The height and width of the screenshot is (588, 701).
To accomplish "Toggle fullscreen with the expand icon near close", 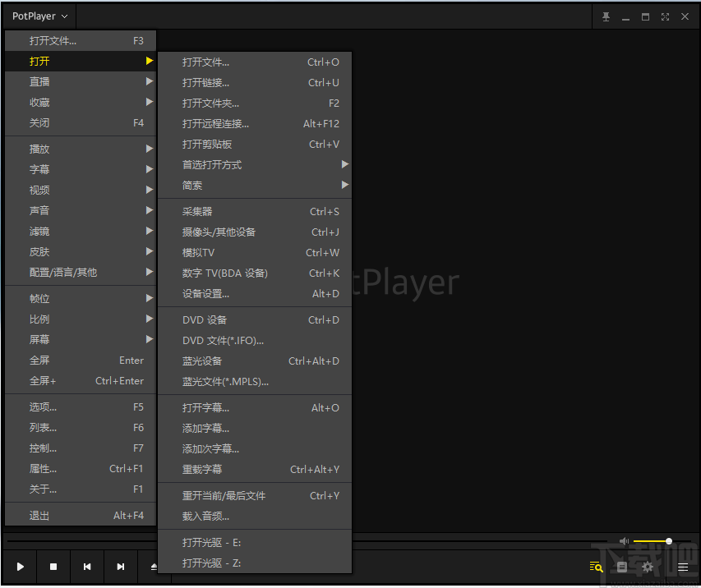I will 664,16.
